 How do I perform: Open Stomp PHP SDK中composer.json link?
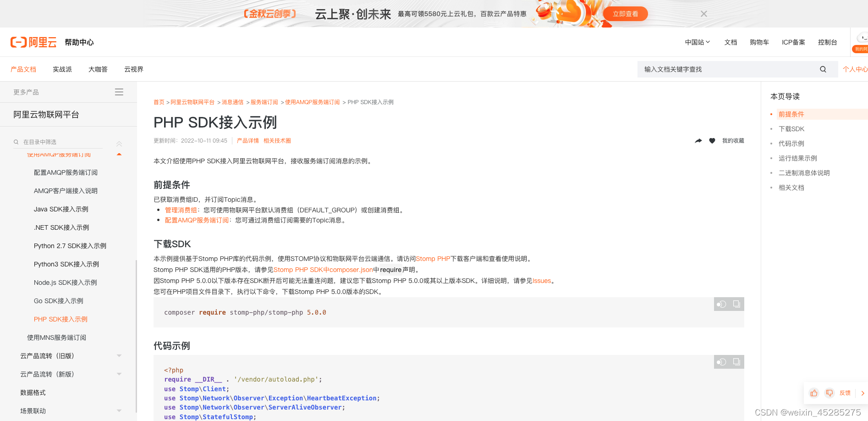(x=323, y=270)
